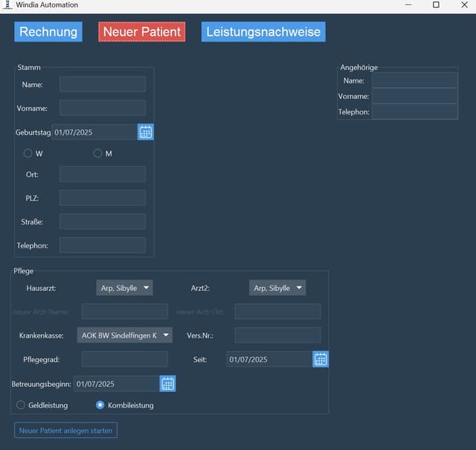
Task: Focus the Pflegegrad input field
Action: click(x=124, y=359)
